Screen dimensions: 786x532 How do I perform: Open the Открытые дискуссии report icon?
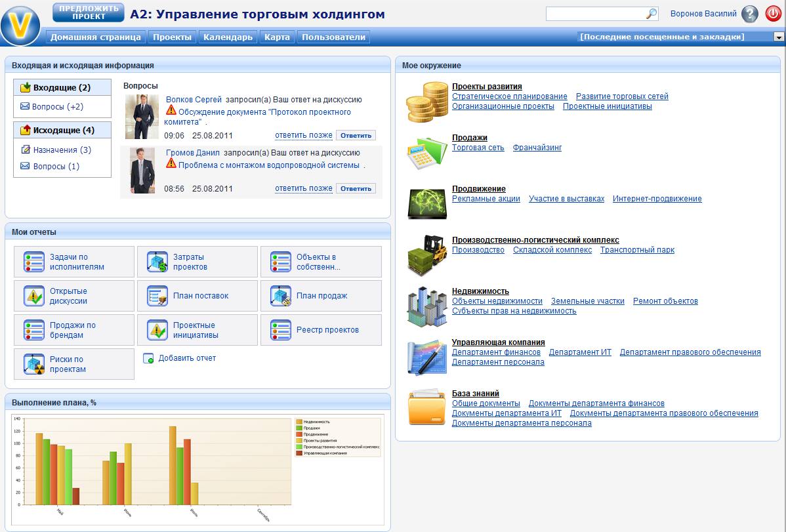[x=34, y=296]
